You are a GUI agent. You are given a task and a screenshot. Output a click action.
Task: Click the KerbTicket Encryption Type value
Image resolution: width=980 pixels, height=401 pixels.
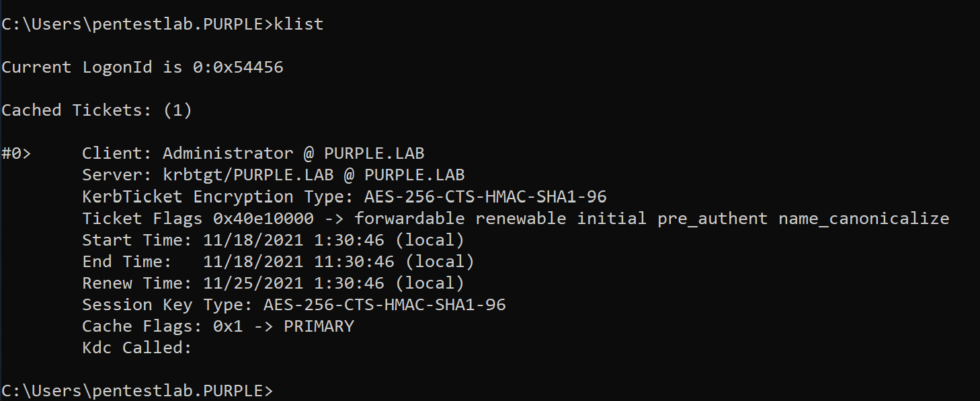(x=485, y=197)
